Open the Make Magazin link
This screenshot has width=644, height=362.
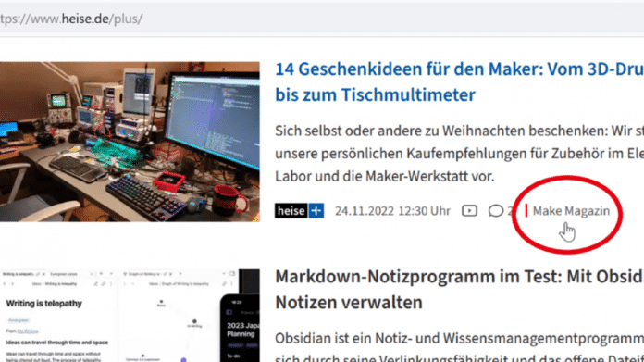(x=571, y=211)
